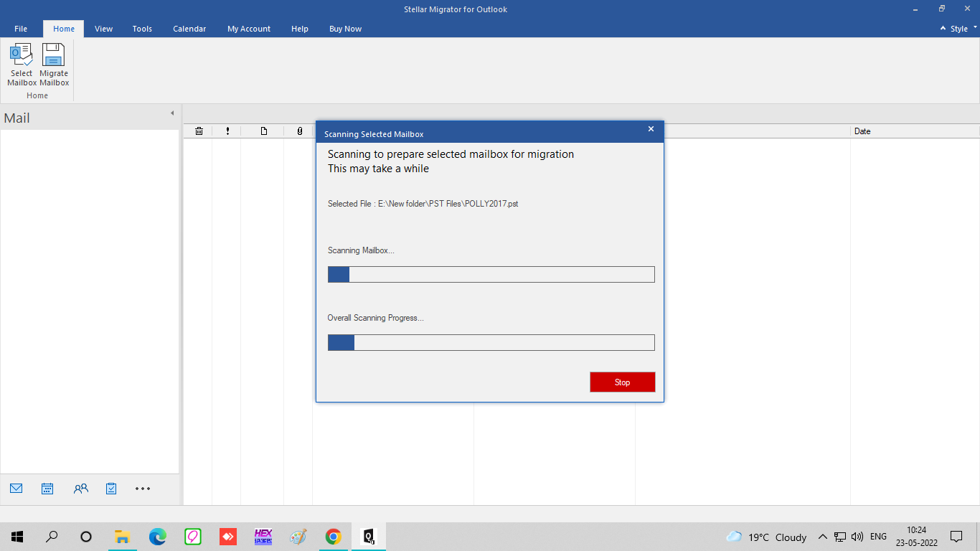Open the notification center icon
Screen dimensions: 980x551
coord(956,537)
